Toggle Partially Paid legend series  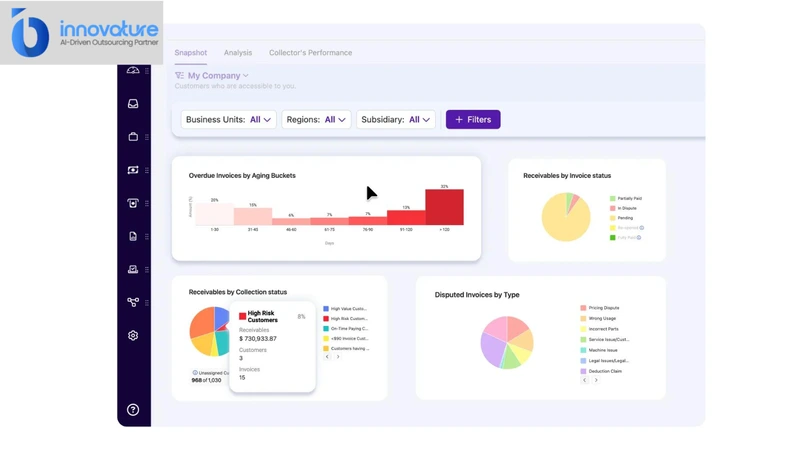[626, 198]
